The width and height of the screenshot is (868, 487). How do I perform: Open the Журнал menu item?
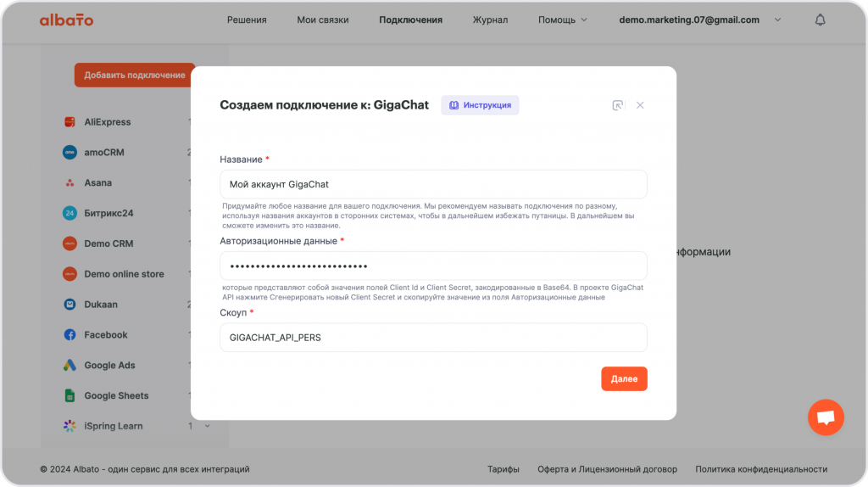tap(490, 20)
